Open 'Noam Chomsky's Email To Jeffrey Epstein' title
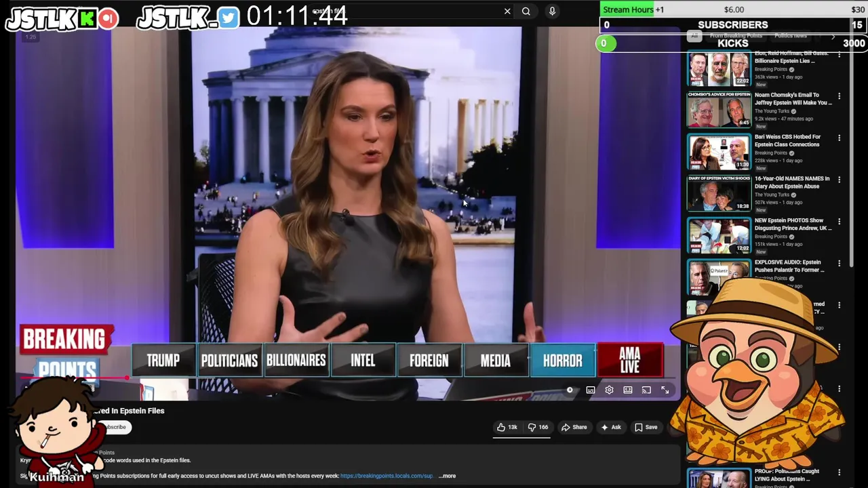The width and height of the screenshot is (868, 488). tap(793, 99)
